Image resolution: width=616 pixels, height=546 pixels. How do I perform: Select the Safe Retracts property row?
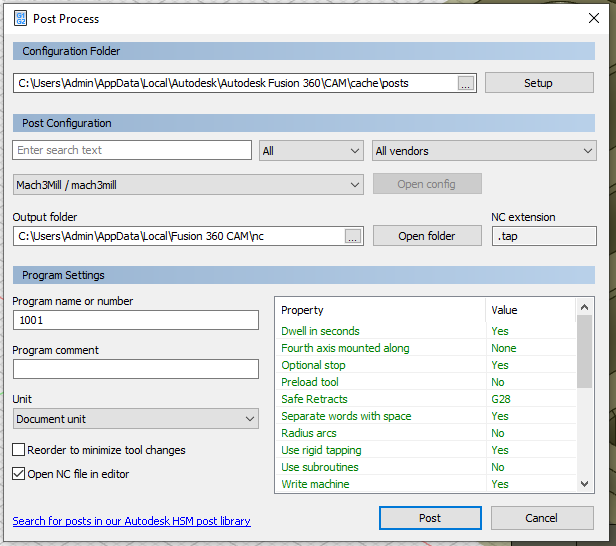tap(380, 399)
